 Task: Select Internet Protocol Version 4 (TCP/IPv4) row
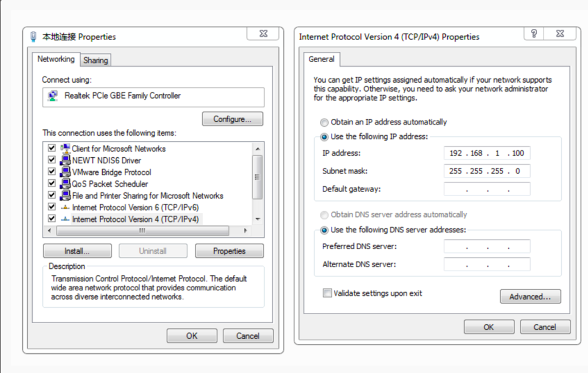tap(135, 219)
